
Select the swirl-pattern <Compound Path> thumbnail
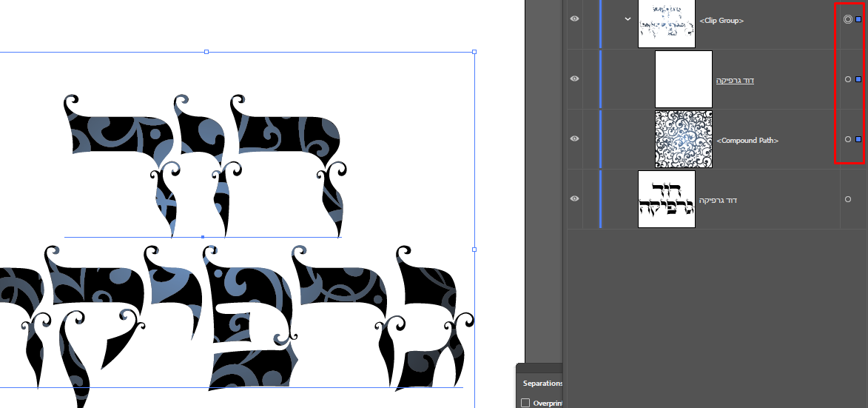click(684, 139)
